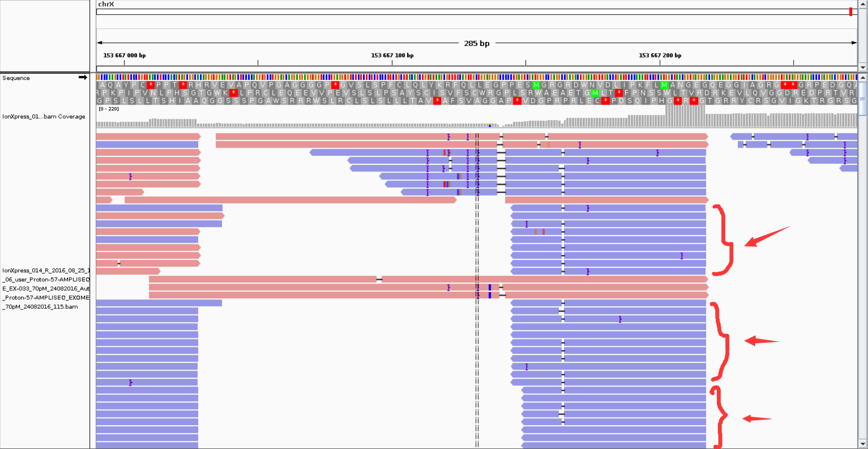Click down arrow of the alignment panel scrollbar
Screen dimensions: 868x449
(863, 444)
